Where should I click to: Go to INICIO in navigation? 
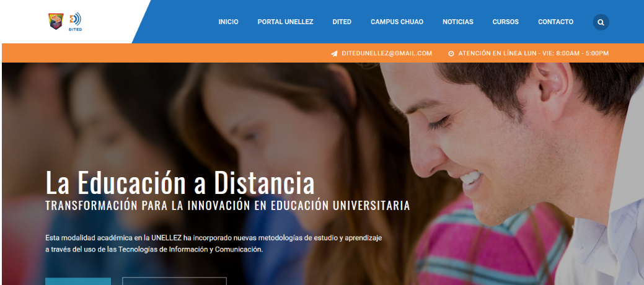[228, 22]
